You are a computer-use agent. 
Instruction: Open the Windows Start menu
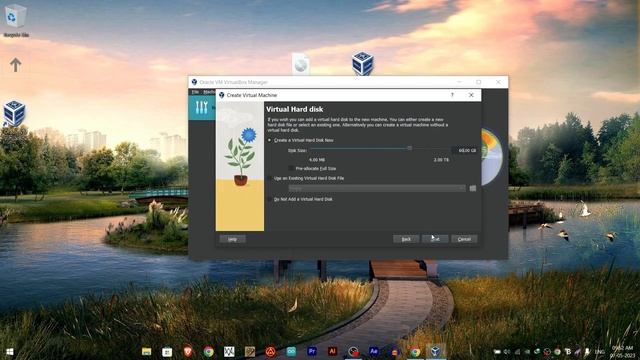coord(10,351)
